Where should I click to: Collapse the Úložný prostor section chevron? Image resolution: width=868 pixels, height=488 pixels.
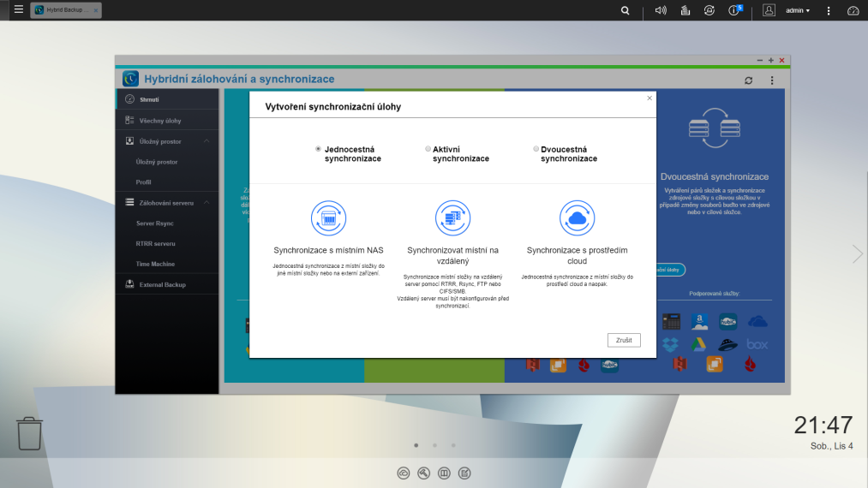tap(207, 141)
